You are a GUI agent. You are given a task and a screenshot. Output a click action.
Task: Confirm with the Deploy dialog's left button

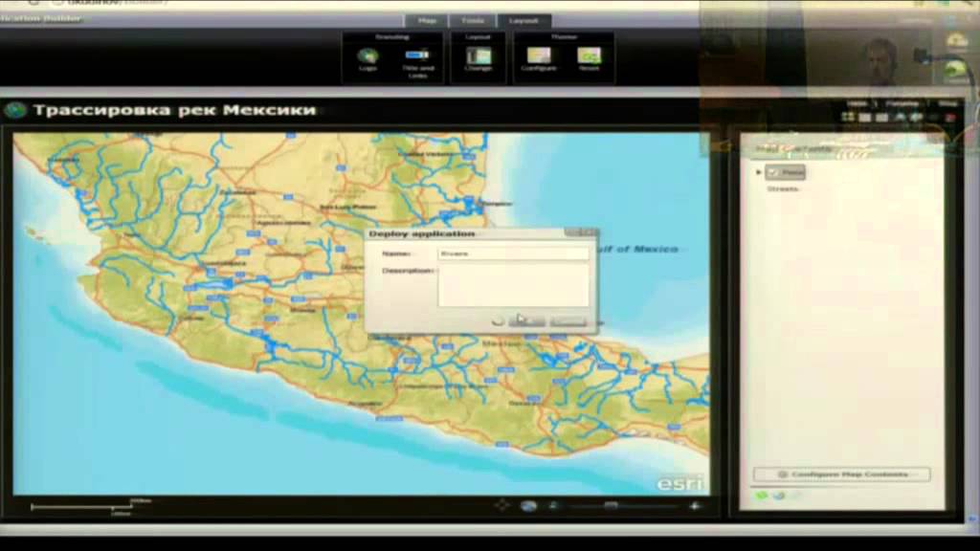click(x=526, y=320)
